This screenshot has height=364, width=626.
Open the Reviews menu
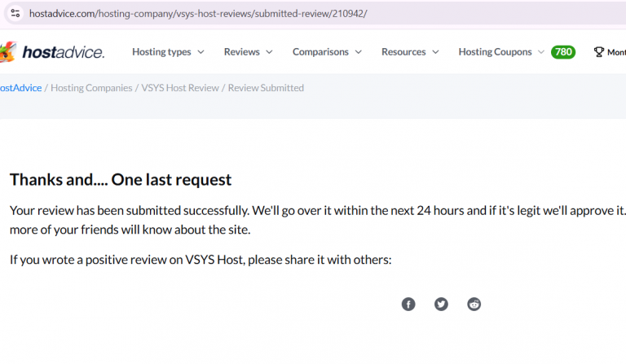241,52
